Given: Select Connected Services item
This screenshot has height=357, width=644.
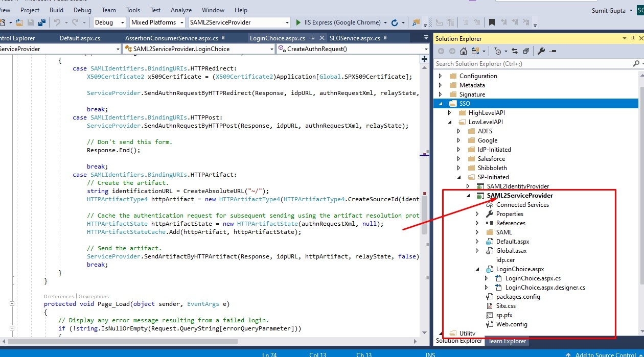Looking at the screenshot, I should [522, 205].
